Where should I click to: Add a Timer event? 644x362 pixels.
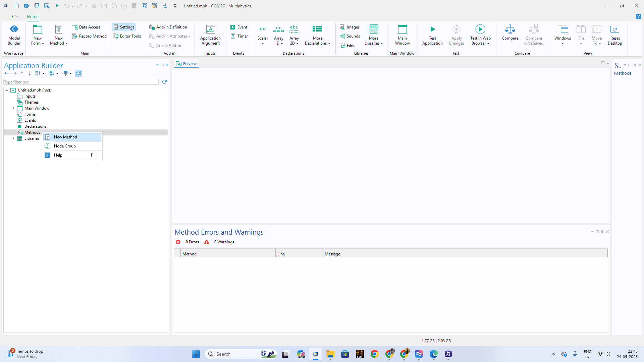coord(239,36)
